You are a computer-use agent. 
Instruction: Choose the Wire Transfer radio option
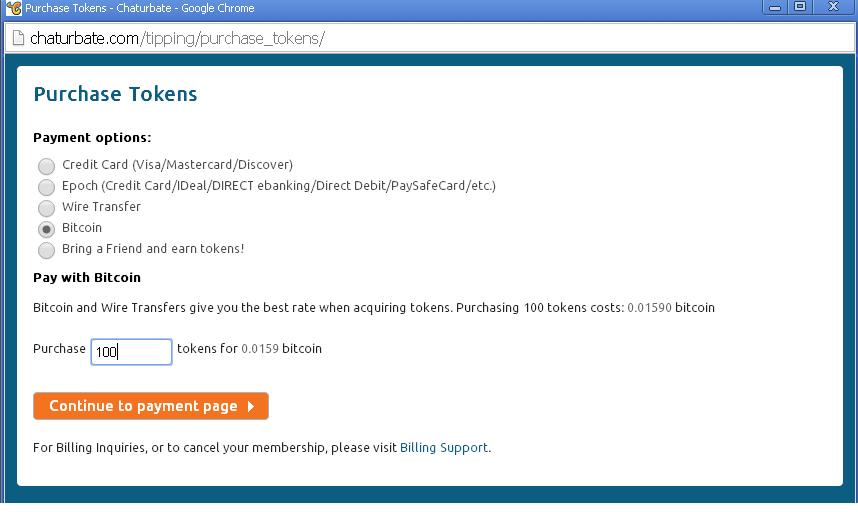point(47,208)
